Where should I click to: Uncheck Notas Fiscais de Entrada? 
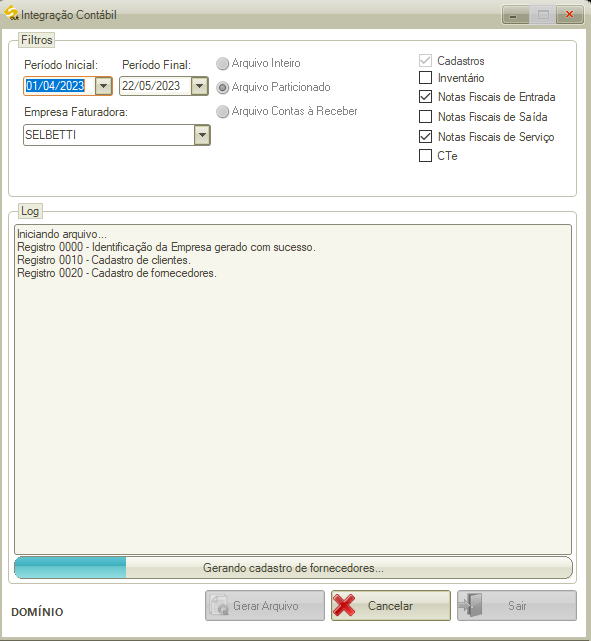[x=425, y=96]
